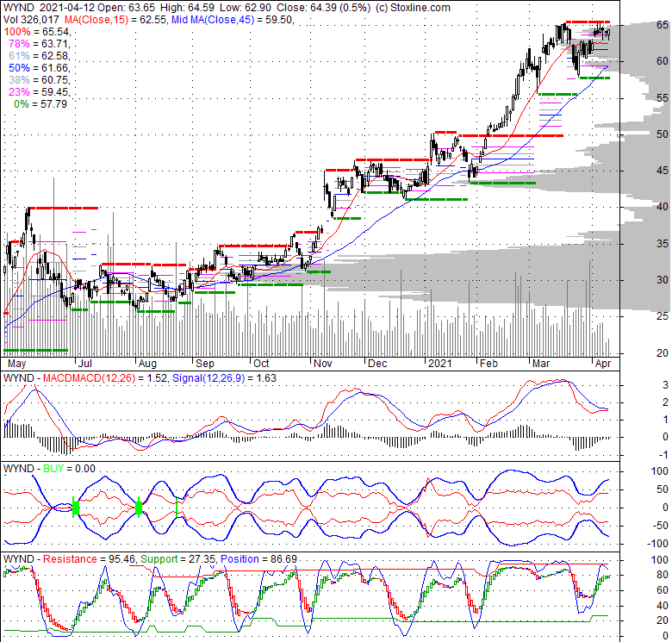Click the 'Apr' month label on time axis
Screen dimensions: 672x642
(x=603, y=364)
